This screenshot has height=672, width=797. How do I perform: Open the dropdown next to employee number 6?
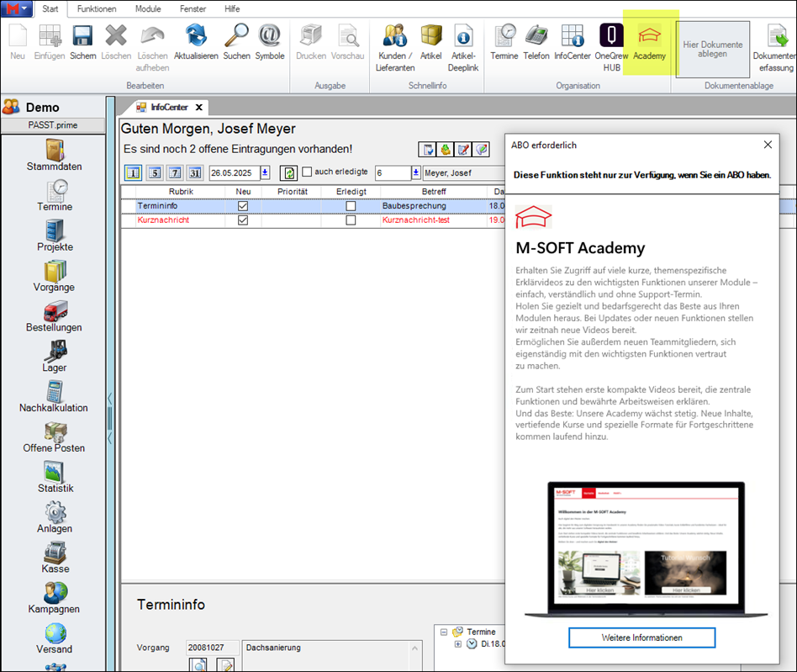416,172
